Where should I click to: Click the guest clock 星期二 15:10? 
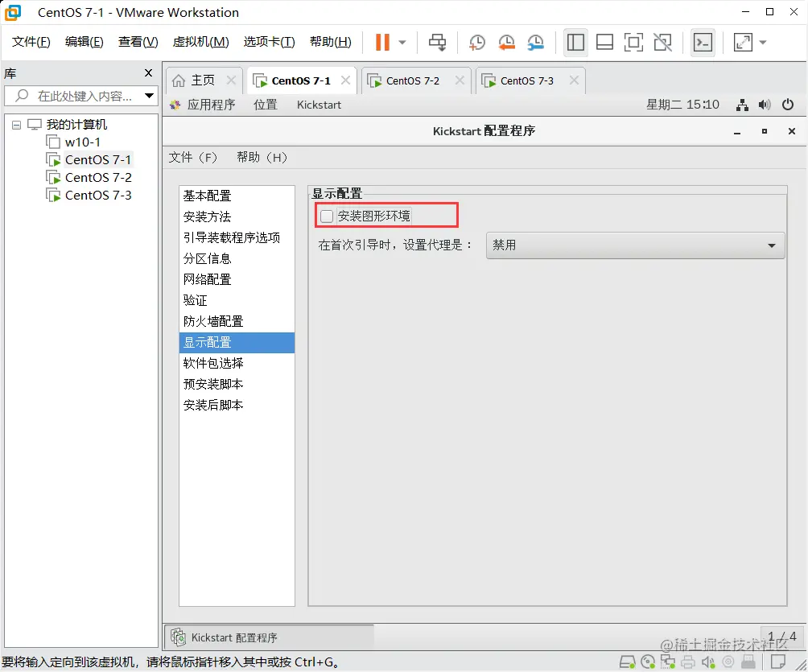click(x=682, y=105)
